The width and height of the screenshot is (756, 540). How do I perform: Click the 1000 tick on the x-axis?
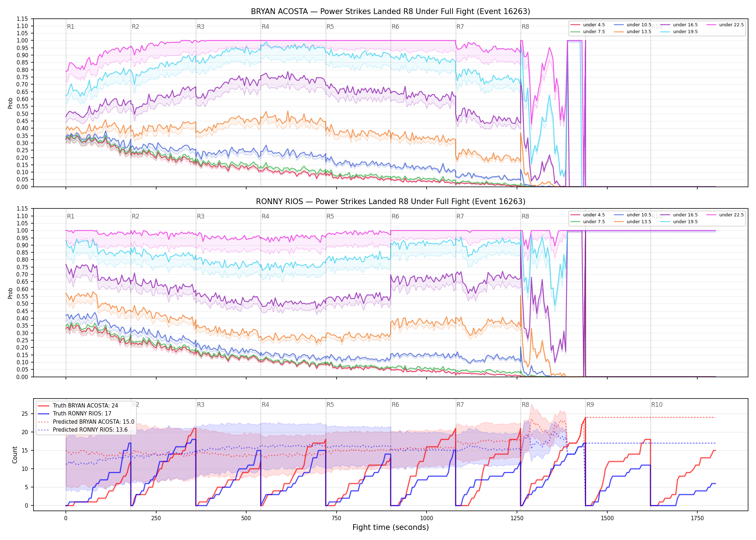(x=427, y=518)
